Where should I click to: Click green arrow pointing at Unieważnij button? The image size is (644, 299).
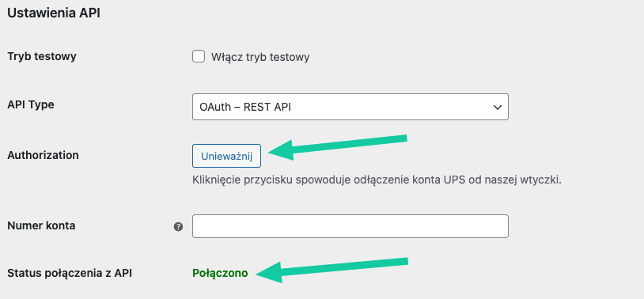(337, 147)
